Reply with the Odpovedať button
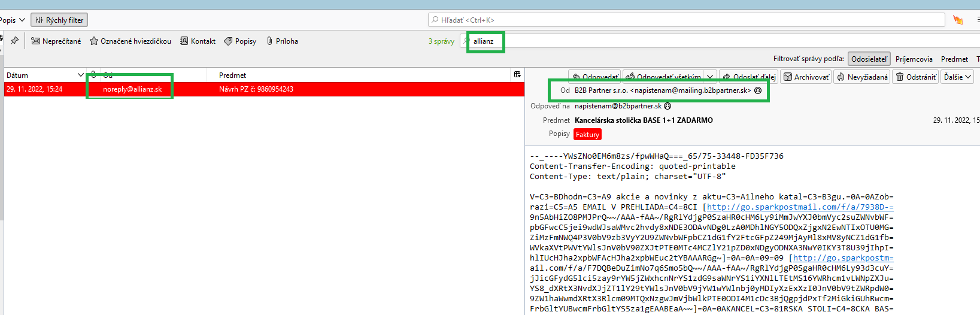Screen dimensions: 980x315 [594, 77]
